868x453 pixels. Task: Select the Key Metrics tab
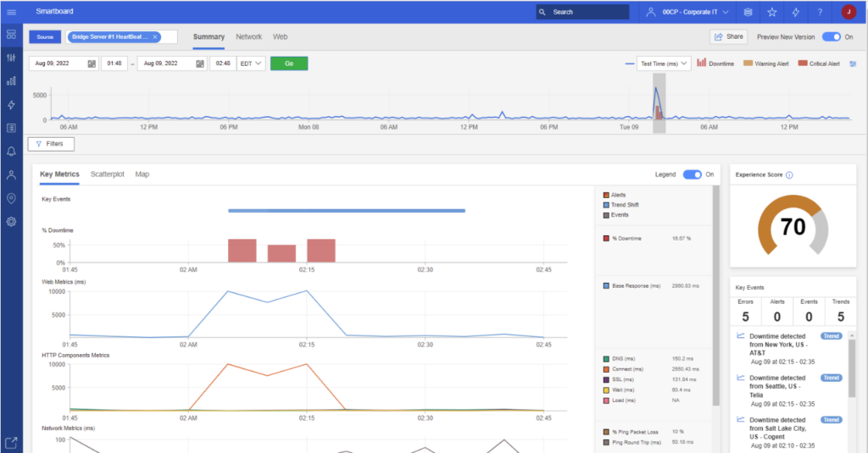(59, 174)
